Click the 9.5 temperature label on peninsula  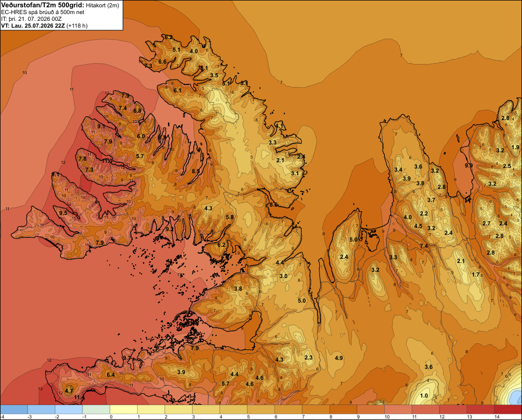[x=63, y=213]
